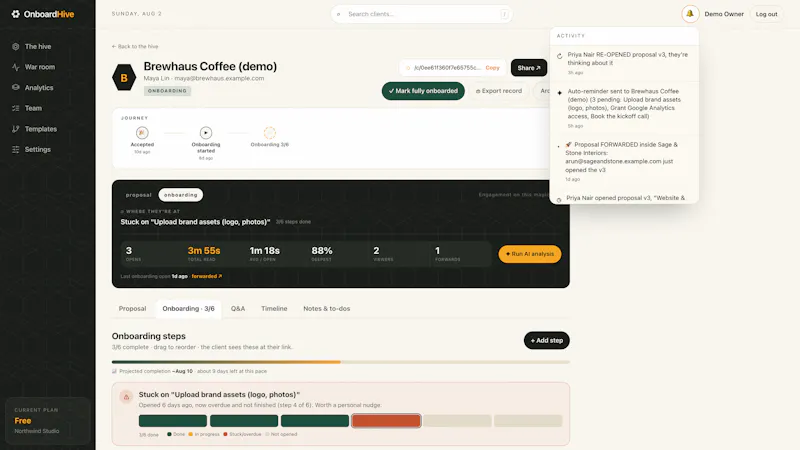Click the War room pulse icon
This screenshot has height=450, width=800.
coord(16,67)
